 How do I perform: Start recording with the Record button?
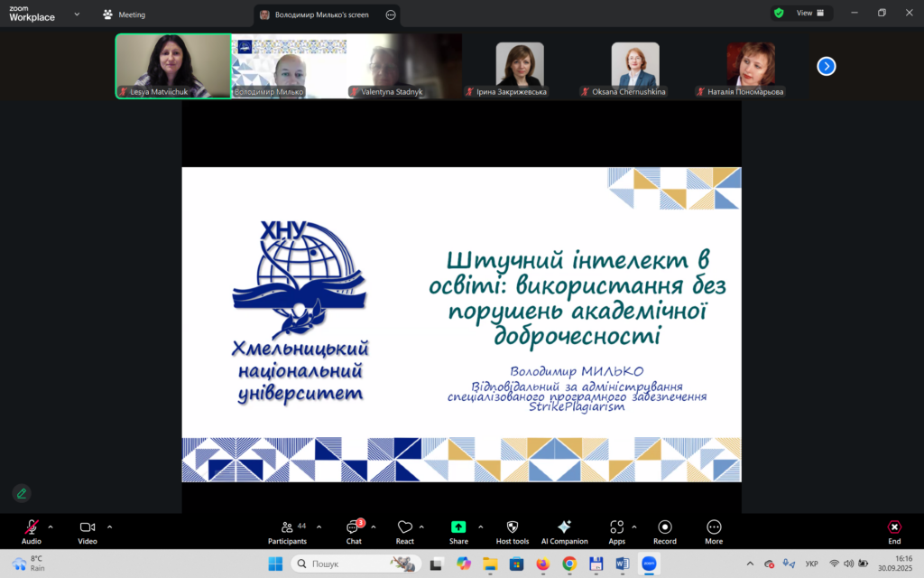coord(665,531)
